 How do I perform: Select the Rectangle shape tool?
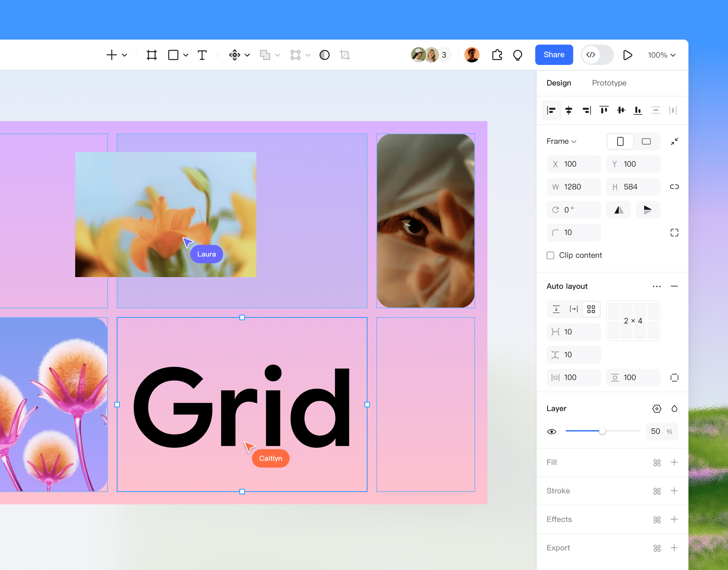click(173, 55)
